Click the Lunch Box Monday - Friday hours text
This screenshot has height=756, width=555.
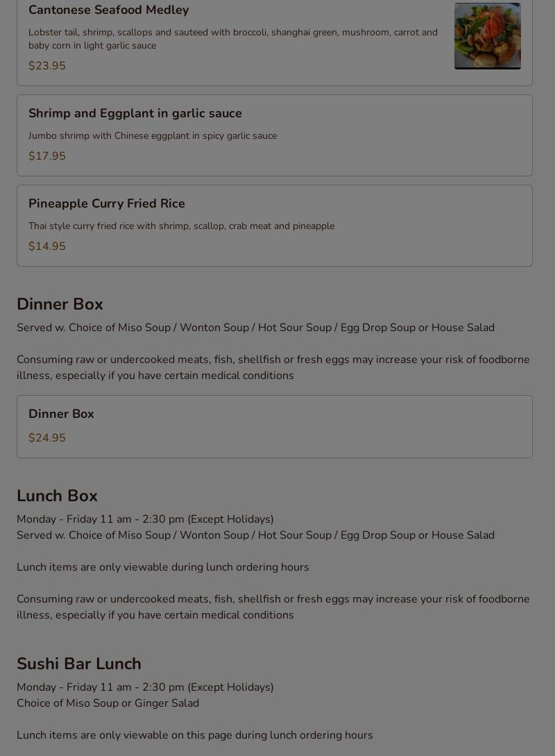click(x=145, y=519)
